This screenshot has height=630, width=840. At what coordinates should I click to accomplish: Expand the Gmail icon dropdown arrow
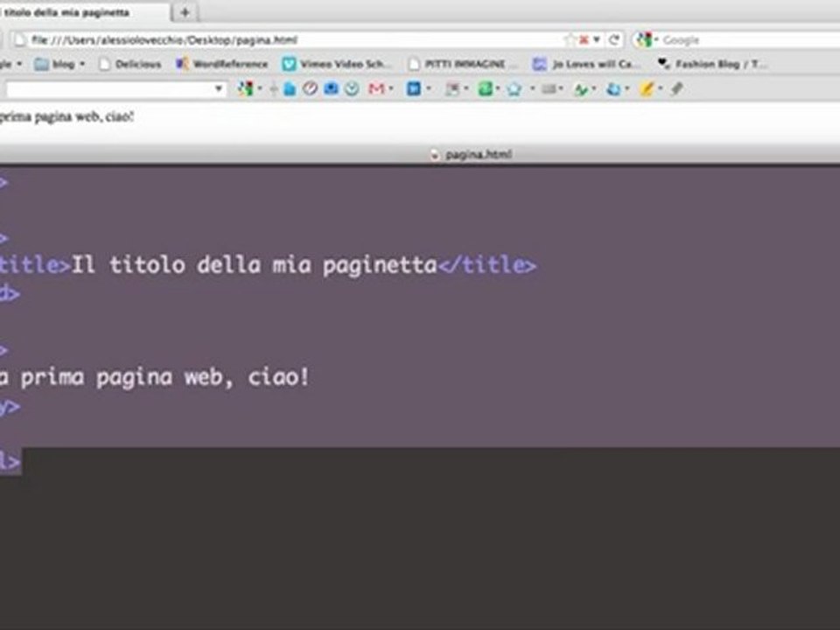[390, 88]
